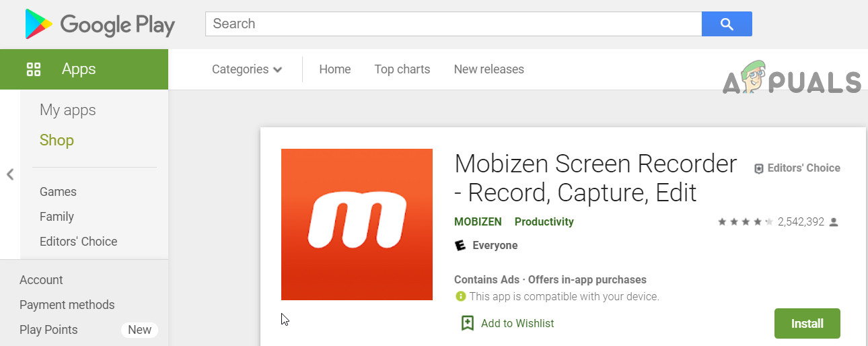The width and height of the screenshot is (868, 346).
Task: Click the Mobizen app icon thumbnail
Action: pos(357,224)
